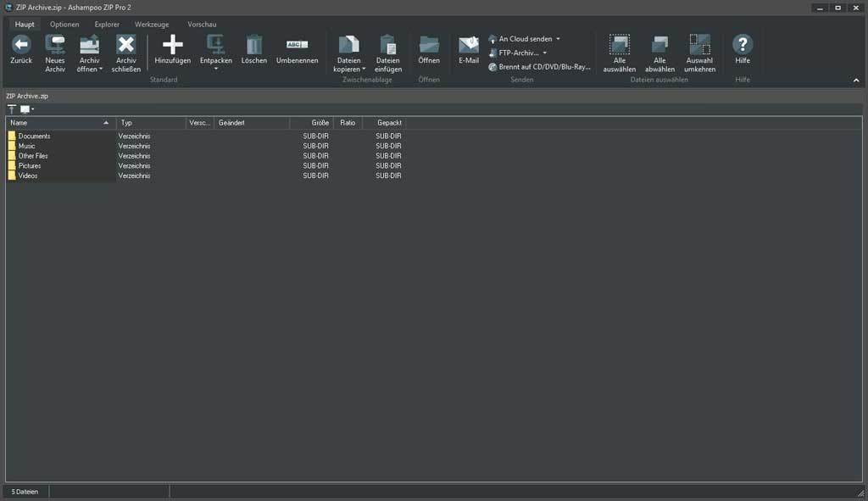Paste files with Dateien einfügen icon
868x501 pixels.
[388, 44]
